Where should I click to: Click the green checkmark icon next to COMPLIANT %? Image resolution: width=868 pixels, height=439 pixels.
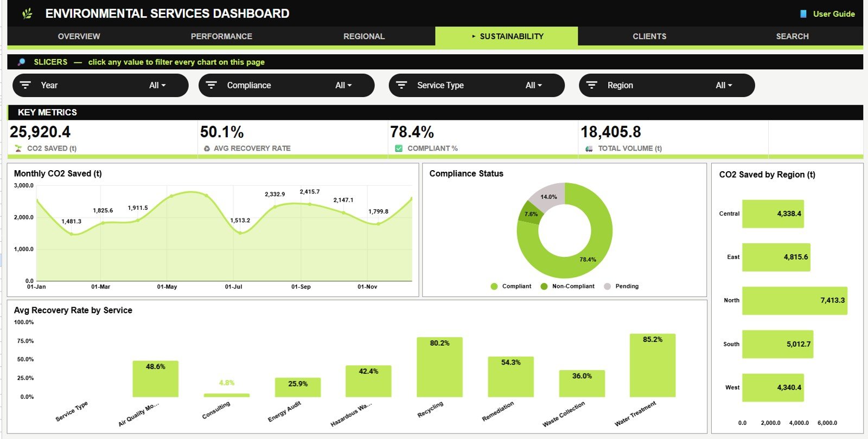tap(399, 148)
